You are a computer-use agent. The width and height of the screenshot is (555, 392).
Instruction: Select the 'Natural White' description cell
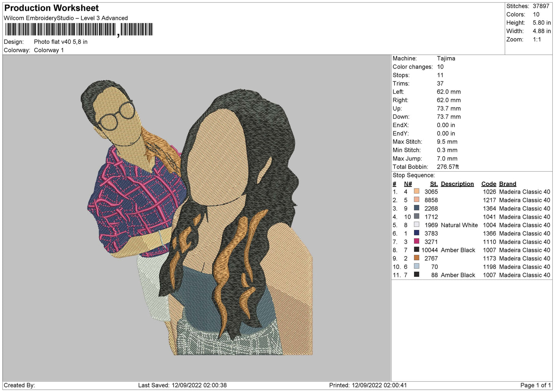click(459, 225)
